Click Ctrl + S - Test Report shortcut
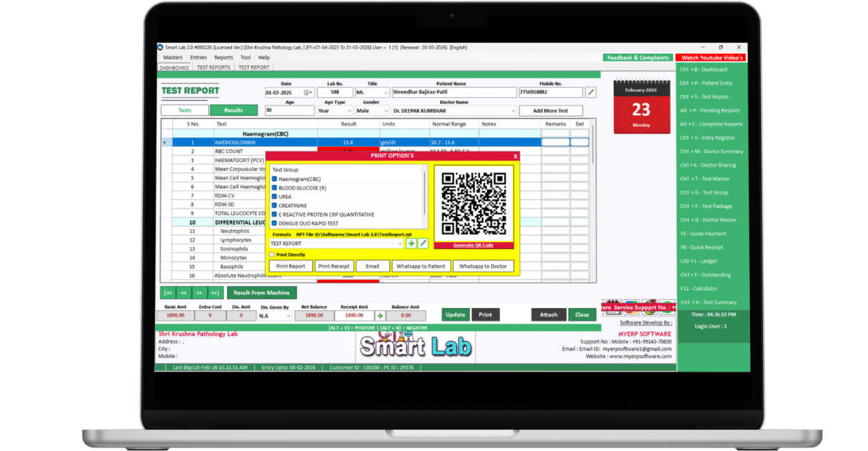 [704, 97]
